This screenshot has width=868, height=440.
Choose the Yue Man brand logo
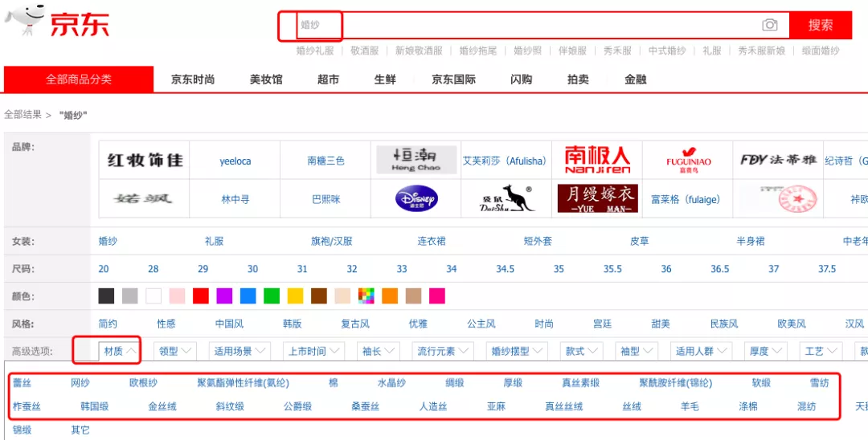(x=597, y=198)
